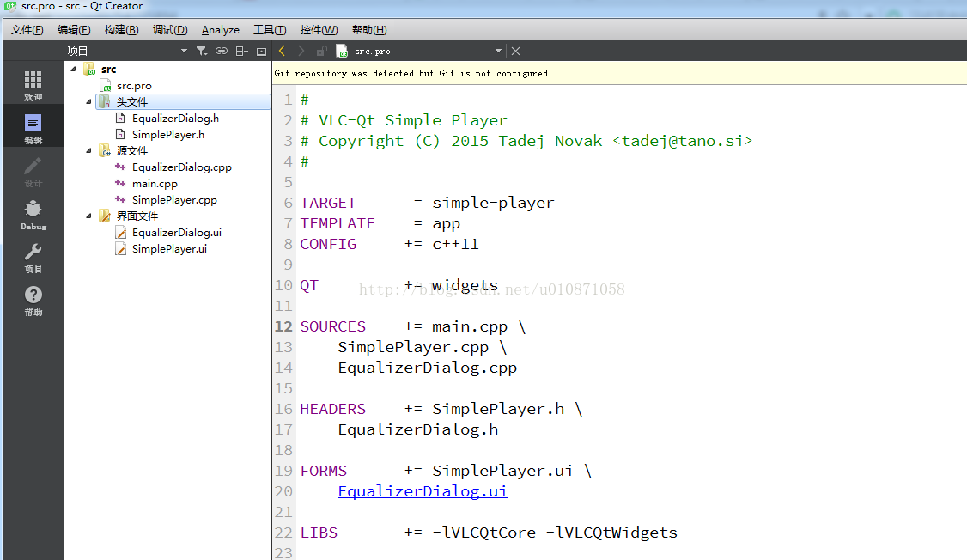Screen dimensions: 967x560
Task: Switch to the Edit mode icon
Action: click(33, 122)
